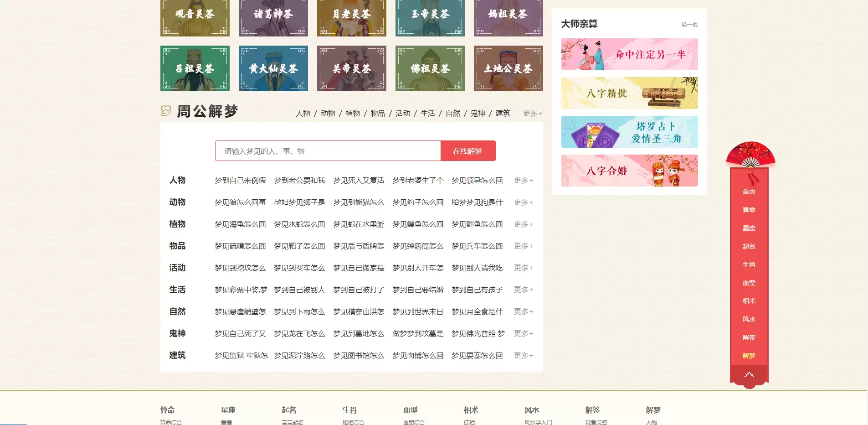Click 生活 category label in dream list
The image size is (868, 425).
click(178, 290)
